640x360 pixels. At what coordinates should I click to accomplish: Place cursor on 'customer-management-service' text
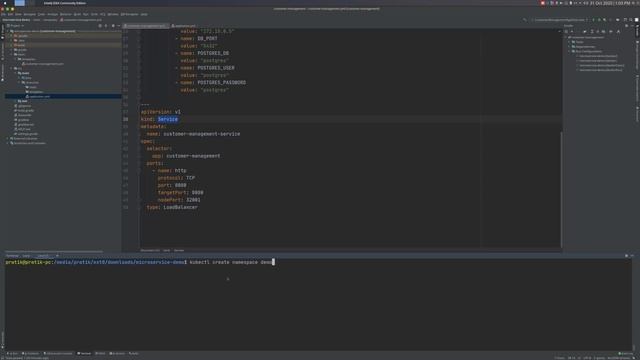click(202, 134)
